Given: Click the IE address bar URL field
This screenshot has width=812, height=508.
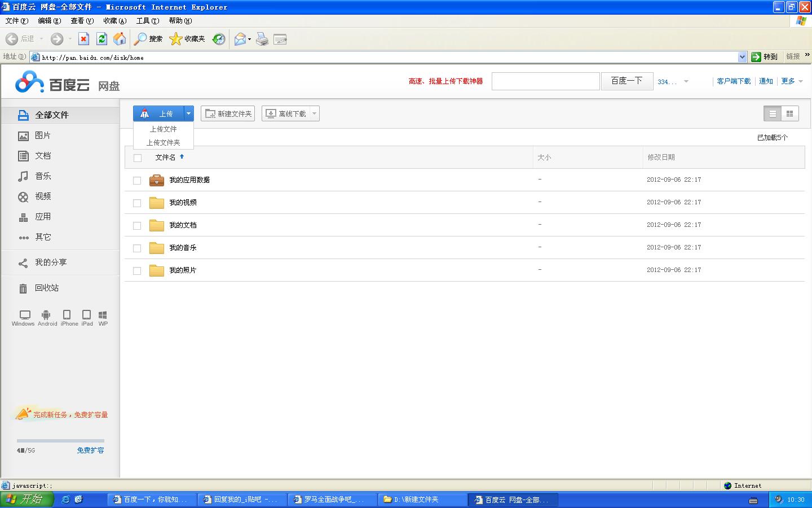Looking at the screenshot, I should 389,57.
